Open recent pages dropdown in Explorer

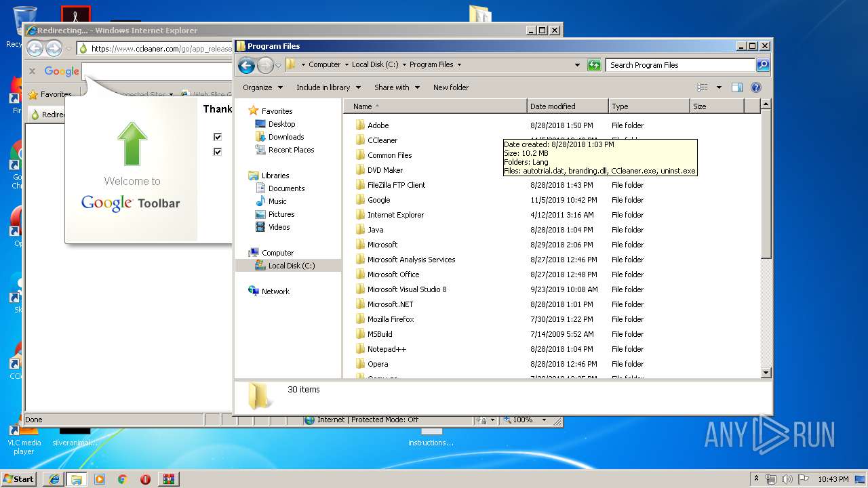[x=278, y=66]
